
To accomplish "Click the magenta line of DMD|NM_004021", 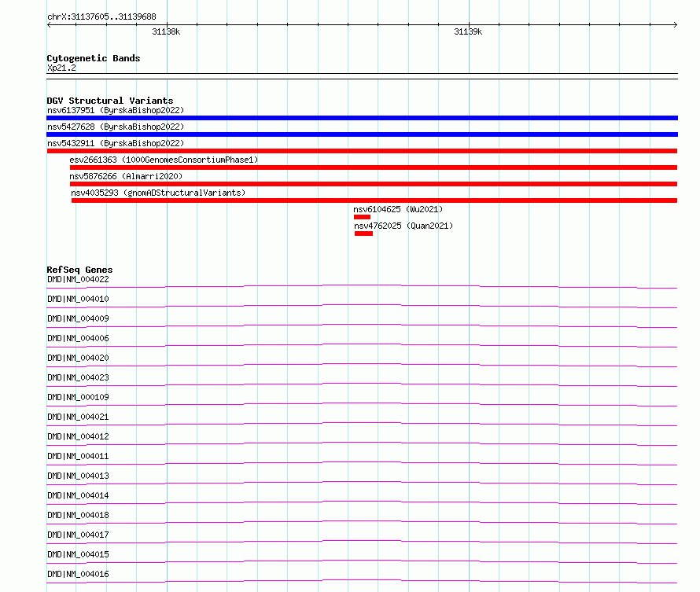I will 362,424.
